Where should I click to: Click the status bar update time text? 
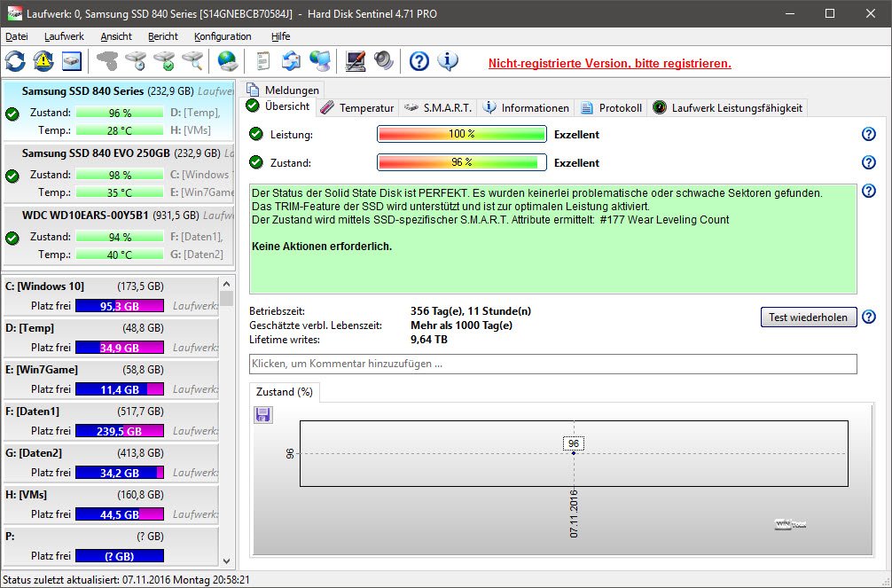tap(126, 580)
